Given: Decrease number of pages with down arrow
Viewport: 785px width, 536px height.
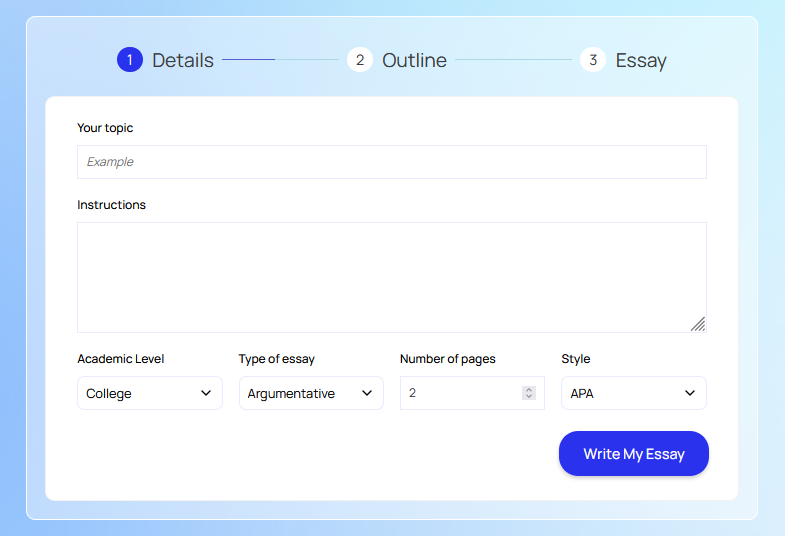Looking at the screenshot, I should tap(529, 397).
